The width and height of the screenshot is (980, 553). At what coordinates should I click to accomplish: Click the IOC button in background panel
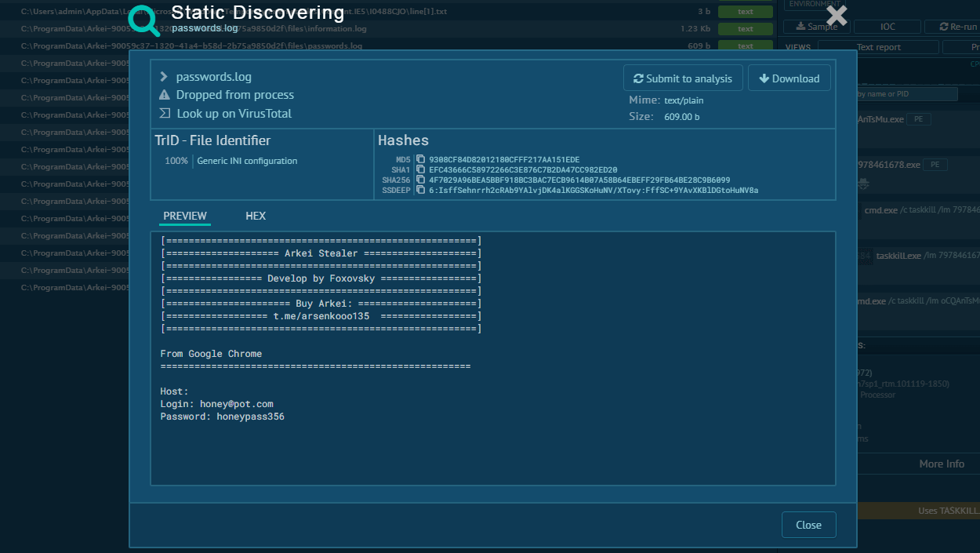coord(887,27)
